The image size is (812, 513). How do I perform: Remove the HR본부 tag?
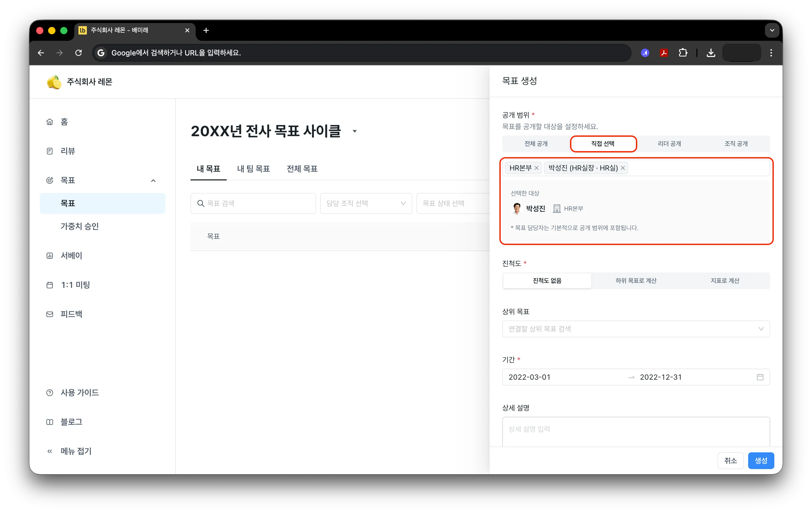tap(536, 168)
